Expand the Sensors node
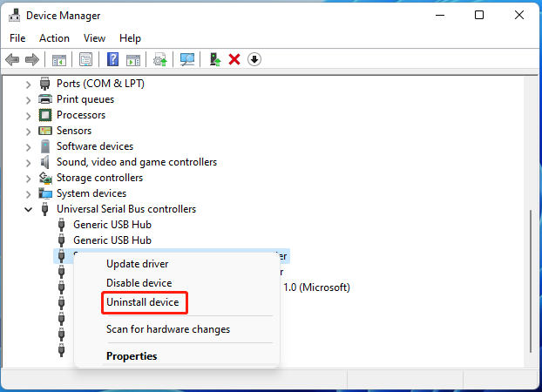 pyautogui.click(x=29, y=131)
